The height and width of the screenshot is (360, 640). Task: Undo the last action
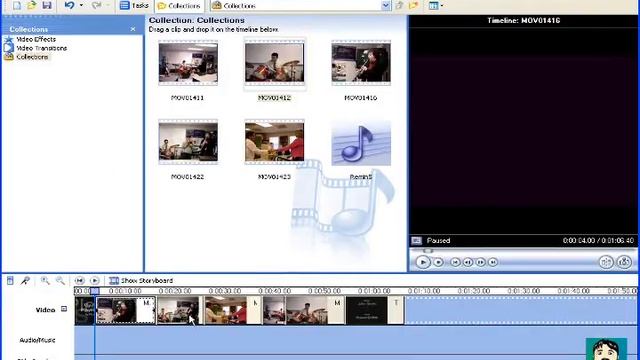point(70,5)
